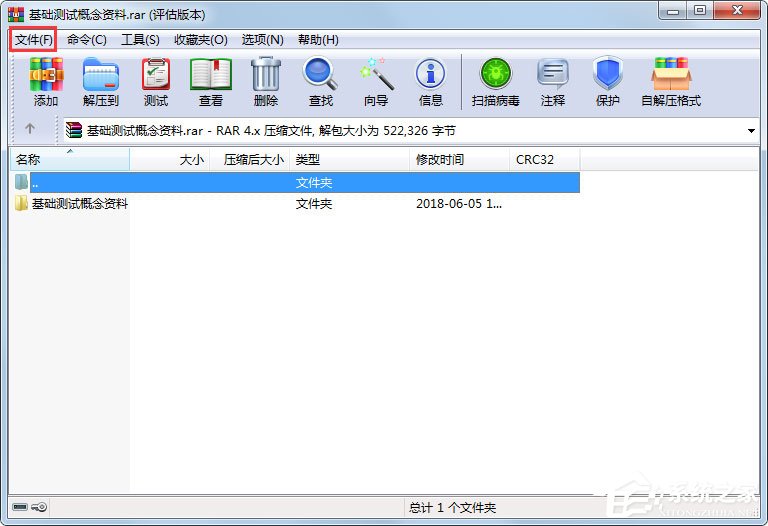Minimize the WinRAR window
Screen dimensions: 768x526
tap(673, 11)
